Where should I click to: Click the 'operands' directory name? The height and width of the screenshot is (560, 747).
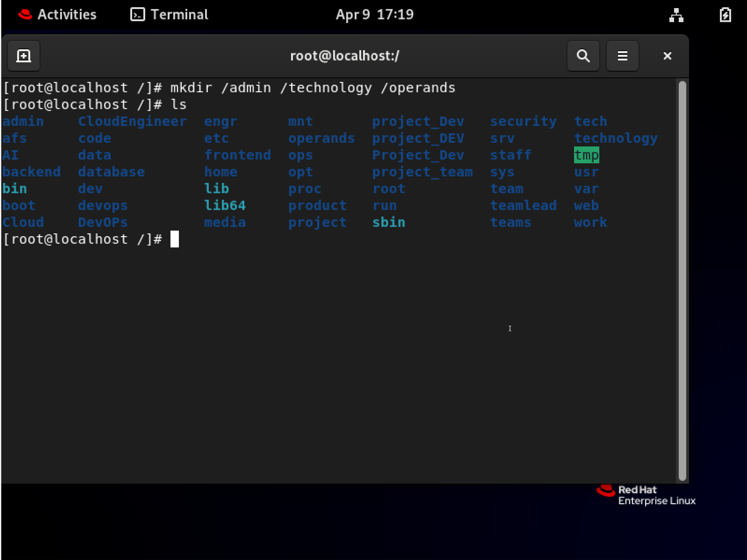[322, 138]
